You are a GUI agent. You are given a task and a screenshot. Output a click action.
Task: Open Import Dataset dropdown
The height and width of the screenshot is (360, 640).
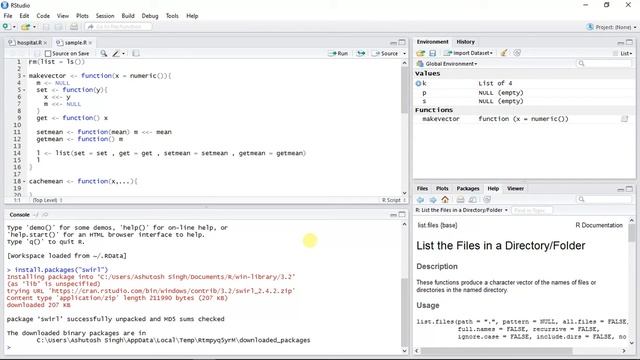tap(468, 53)
